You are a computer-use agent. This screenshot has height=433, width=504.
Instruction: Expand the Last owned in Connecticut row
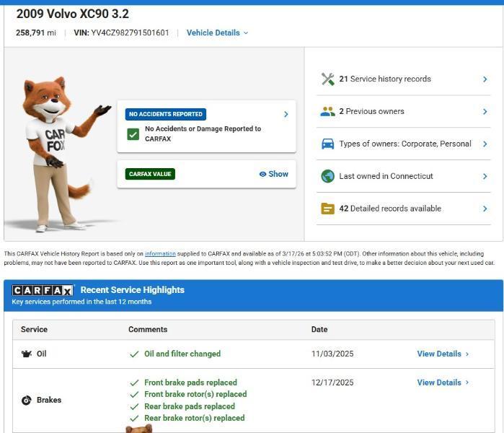(485, 176)
